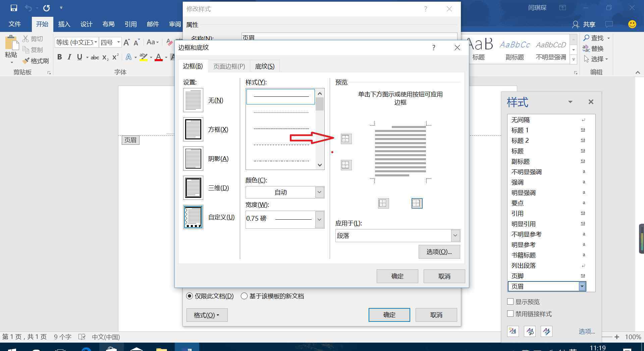This screenshot has width=644, height=351.
Task: Apply top border in preview
Action: coord(346,138)
